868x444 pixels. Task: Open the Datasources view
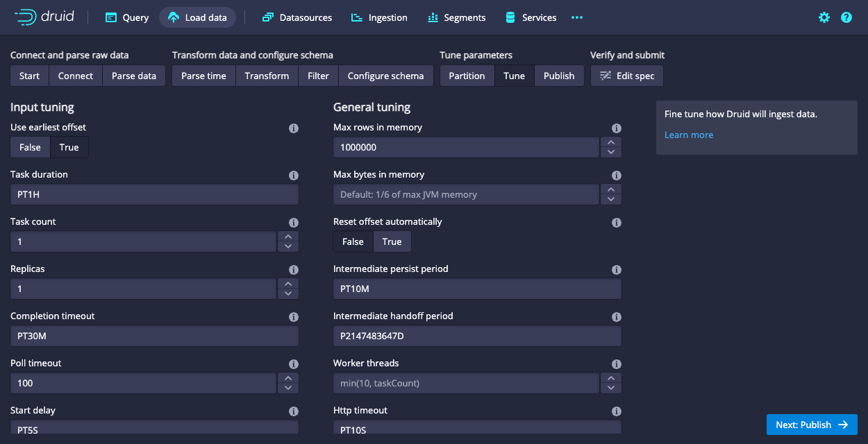click(x=297, y=17)
